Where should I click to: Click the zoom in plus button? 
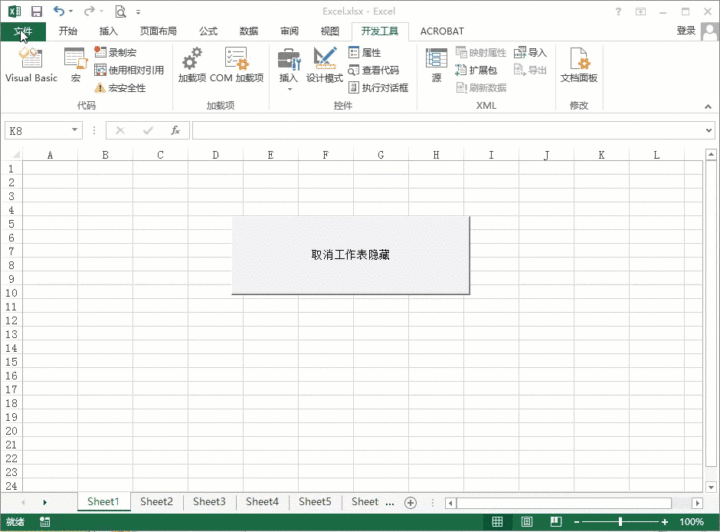664,522
